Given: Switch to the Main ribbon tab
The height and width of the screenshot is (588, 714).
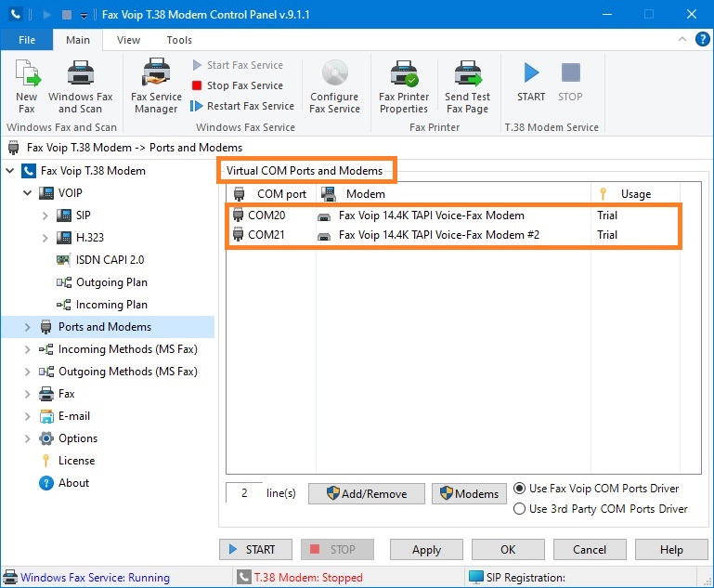Looking at the screenshot, I should (x=78, y=40).
